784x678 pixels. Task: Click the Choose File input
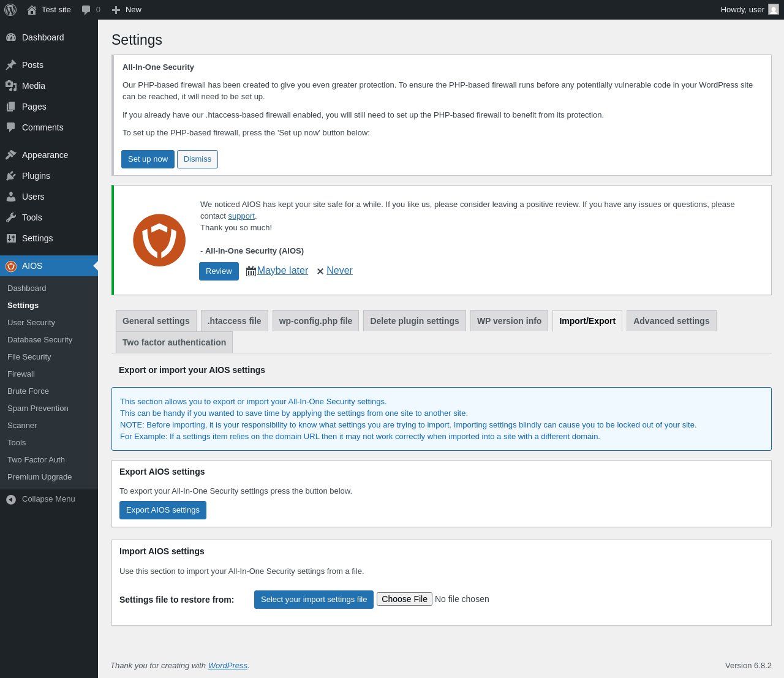(x=404, y=599)
